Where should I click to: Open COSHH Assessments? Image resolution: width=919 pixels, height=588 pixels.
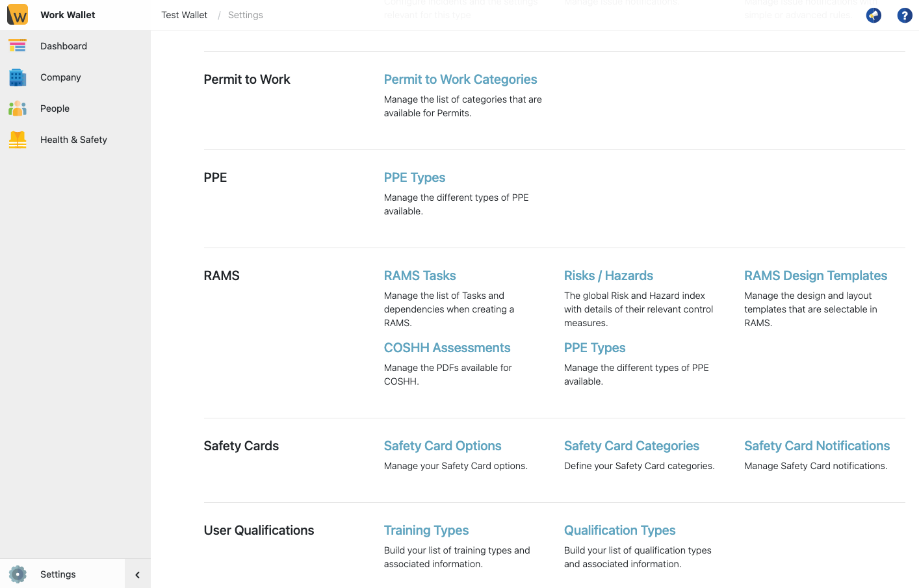(x=447, y=348)
